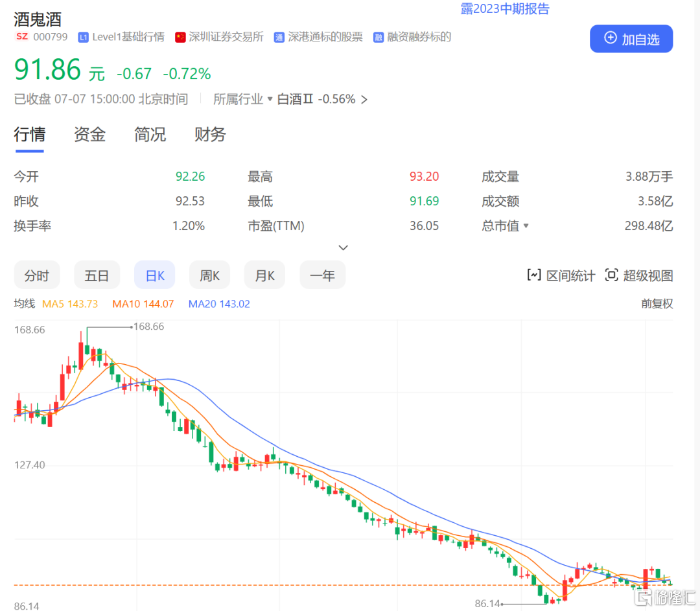Open the 总市值 dropdown triangle
The height and width of the screenshot is (611, 700).
[x=526, y=226]
